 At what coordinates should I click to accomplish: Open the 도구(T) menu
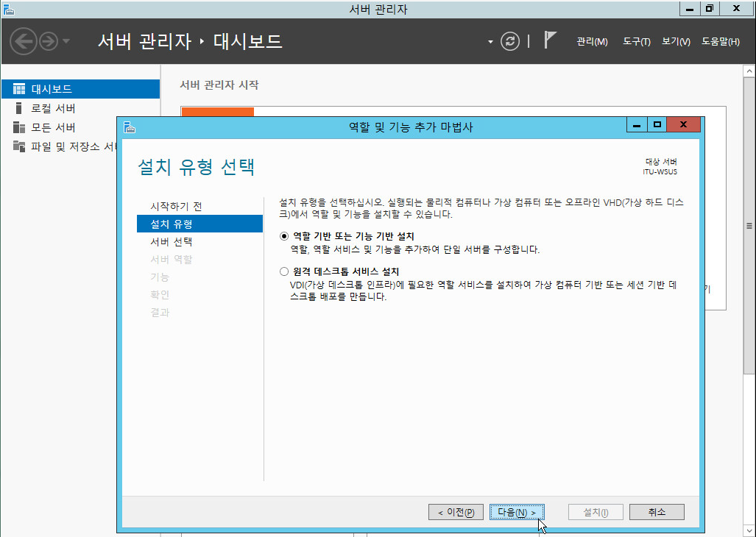tap(636, 42)
